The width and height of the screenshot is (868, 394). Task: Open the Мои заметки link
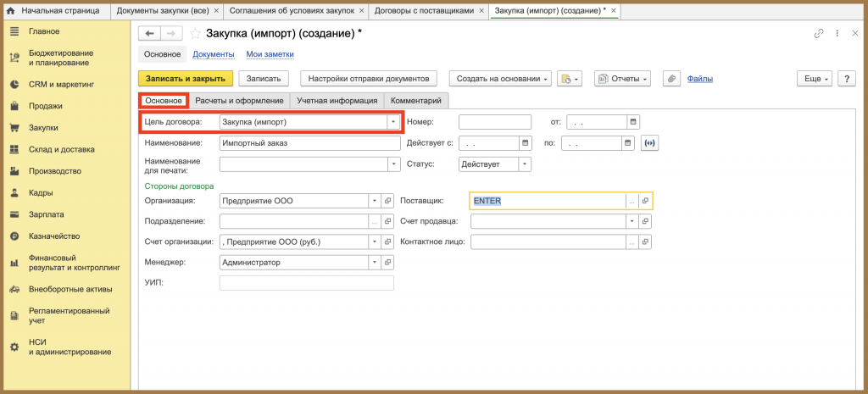[x=270, y=54]
